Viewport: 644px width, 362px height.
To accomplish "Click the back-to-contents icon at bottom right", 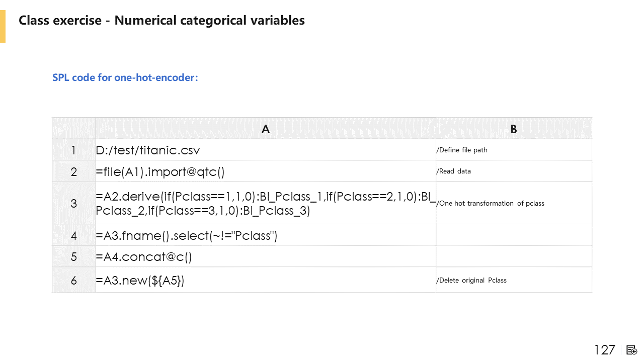I will 632,350.
